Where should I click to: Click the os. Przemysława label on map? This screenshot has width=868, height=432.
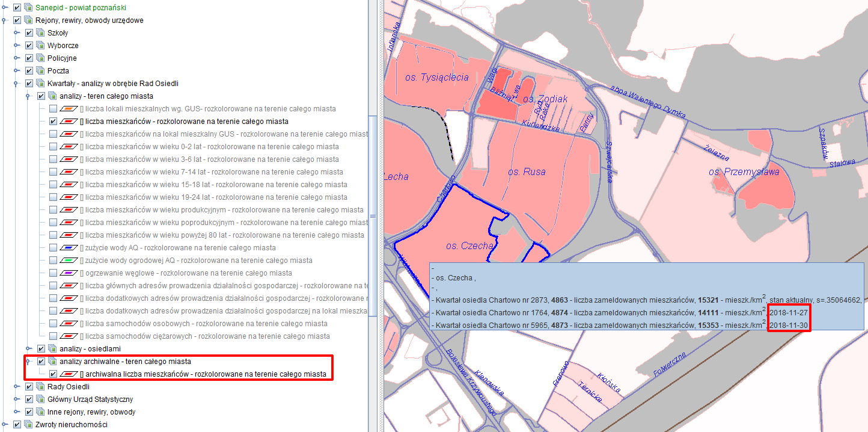(744, 172)
